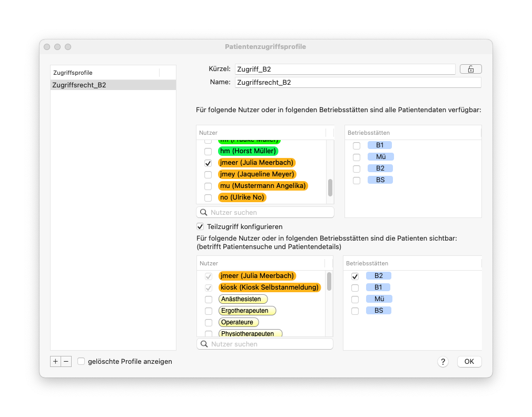Viewport: 532px width, 417px height.
Task: Check Mü in the full-access Betriebsstätten list
Action: point(357,157)
